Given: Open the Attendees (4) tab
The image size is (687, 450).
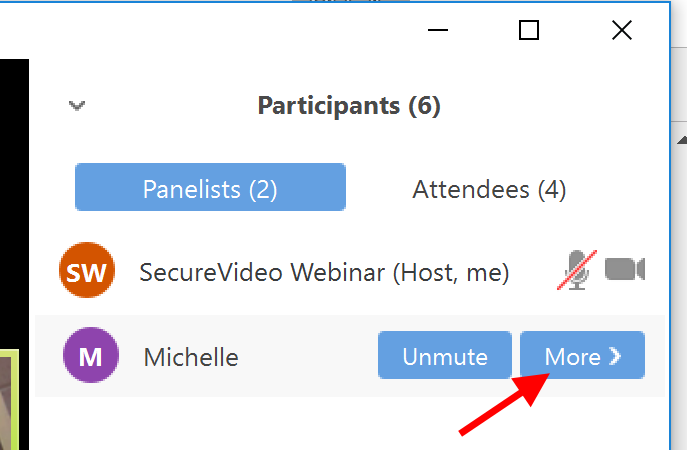Looking at the screenshot, I should [x=489, y=188].
